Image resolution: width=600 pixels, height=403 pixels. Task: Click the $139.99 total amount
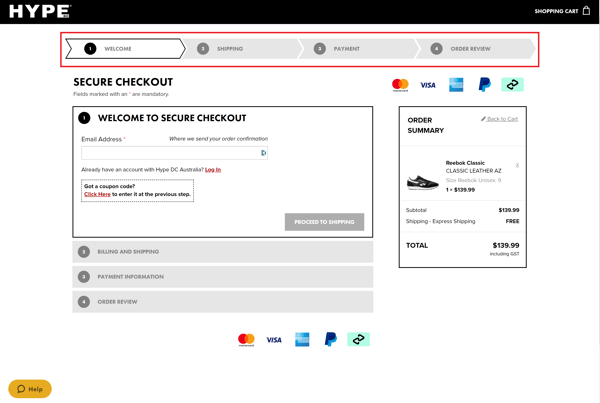coord(506,245)
